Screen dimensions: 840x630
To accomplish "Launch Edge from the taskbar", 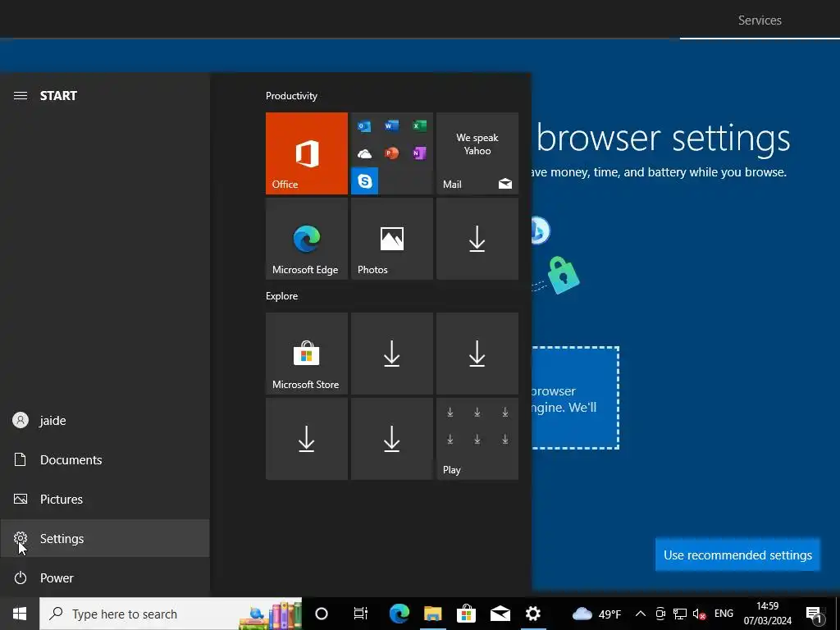I will 399,614.
